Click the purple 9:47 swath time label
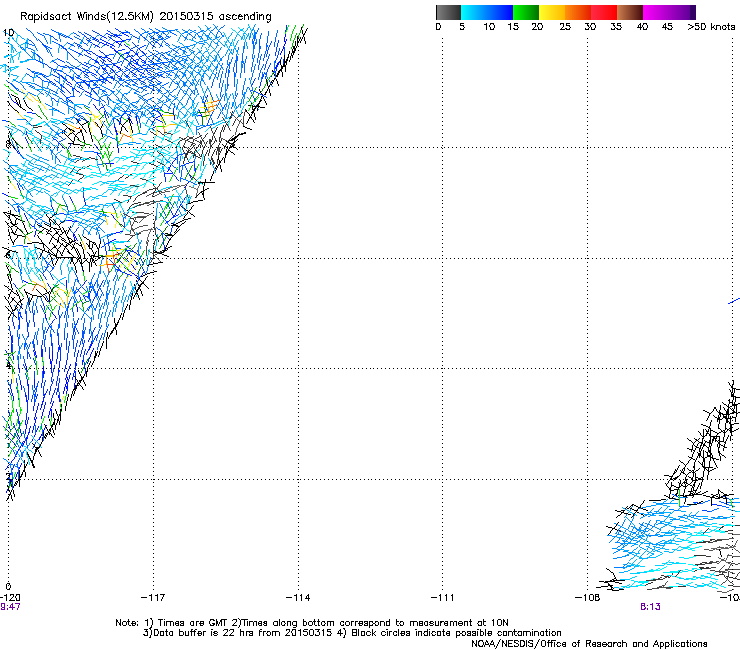 click(x=10, y=607)
